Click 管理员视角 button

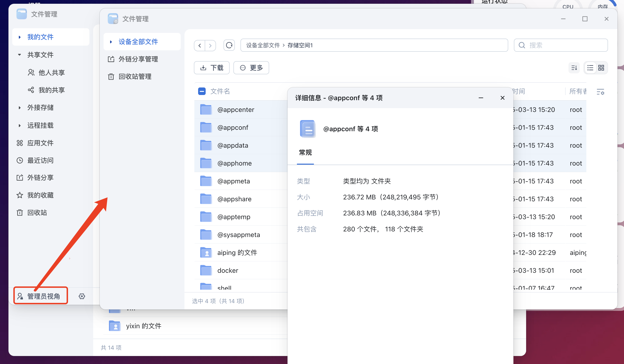tap(41, 296)
